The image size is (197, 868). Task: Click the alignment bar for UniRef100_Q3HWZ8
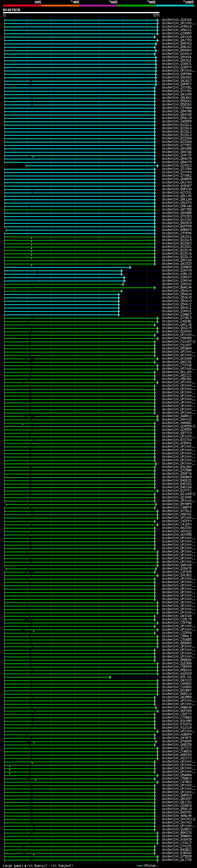68,267
